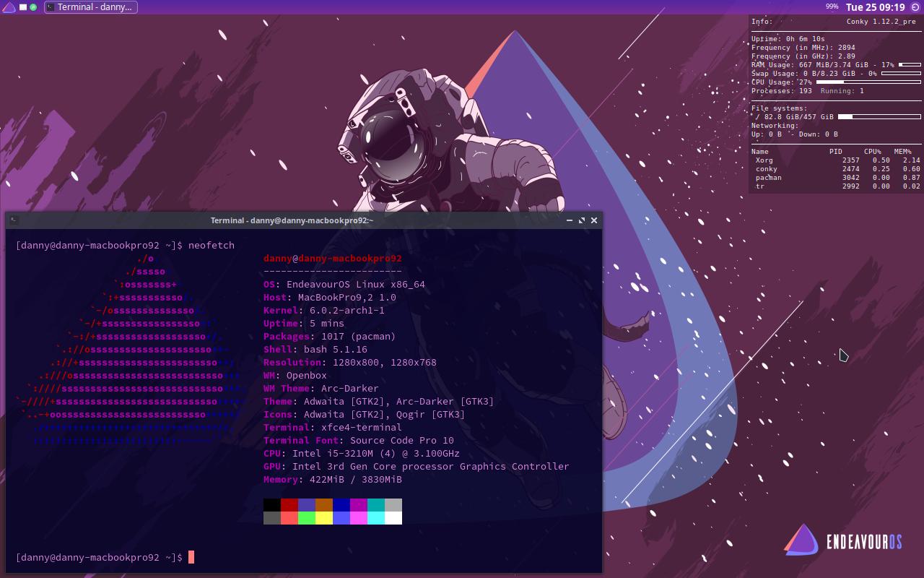Click the 'Shell: bash 5.1.16' line
The image size is (924, 578).
pos(315,349)
